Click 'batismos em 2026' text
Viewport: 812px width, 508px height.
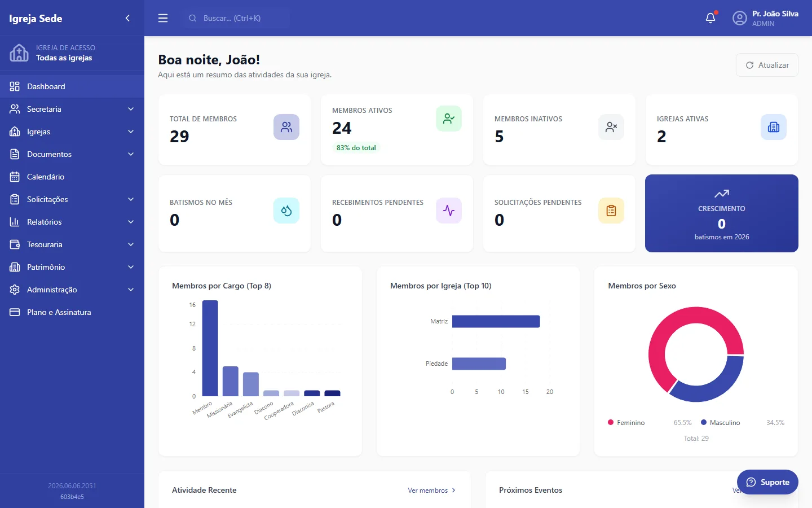722,237
